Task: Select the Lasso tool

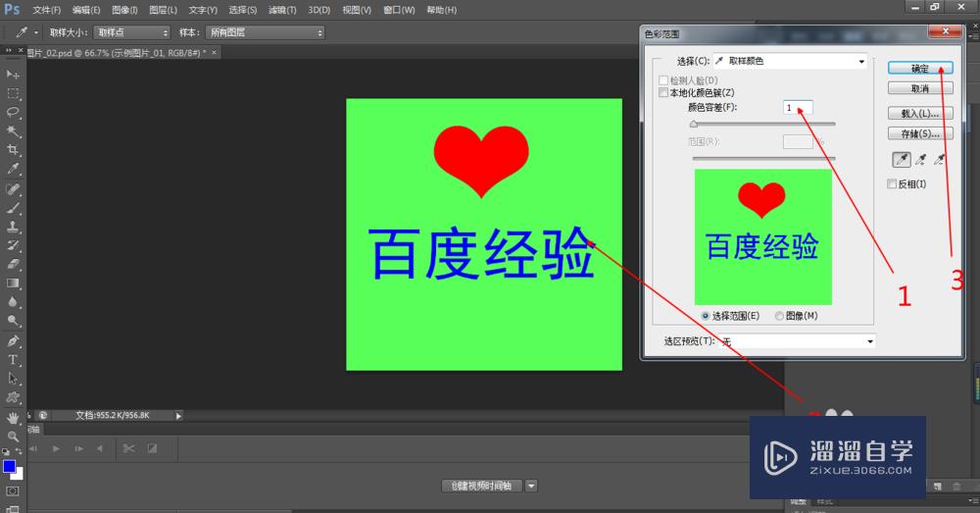Action: tap(13, 113)
